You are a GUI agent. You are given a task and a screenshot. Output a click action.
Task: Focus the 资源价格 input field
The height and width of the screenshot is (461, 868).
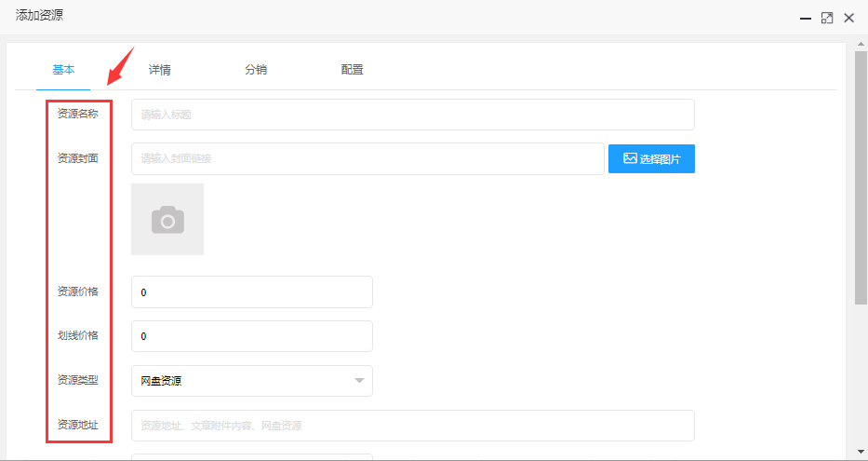(x=252, y=292)
